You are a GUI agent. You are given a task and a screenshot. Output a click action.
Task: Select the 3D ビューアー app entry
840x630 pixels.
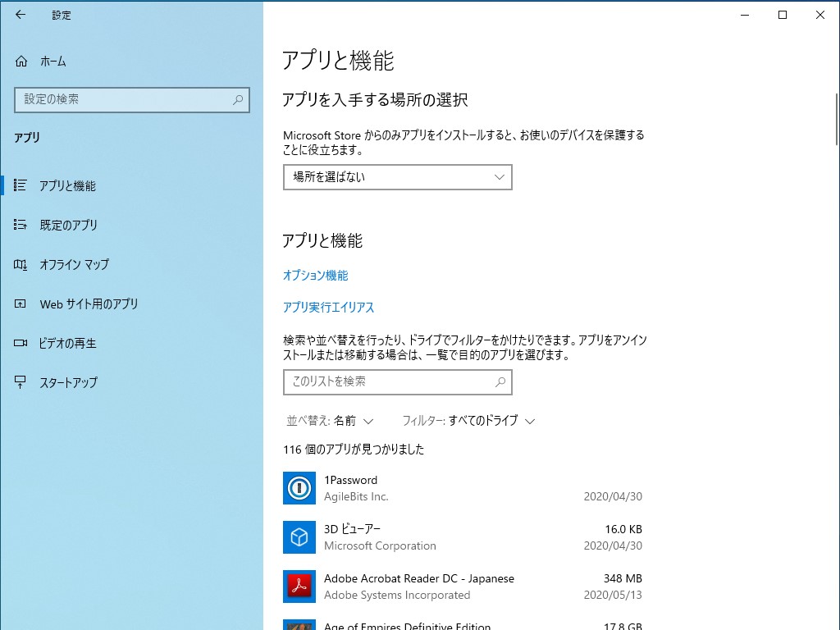[464, 537]
